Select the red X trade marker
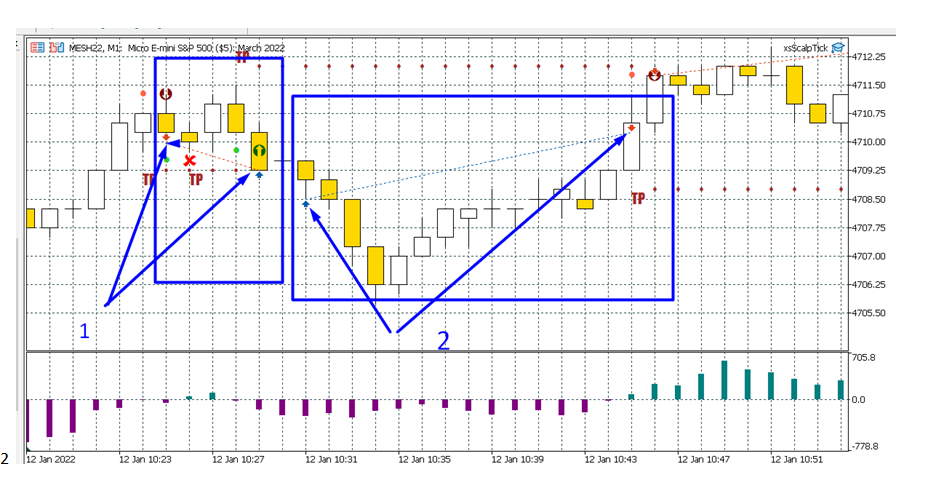931x502 pixels. coord(189,160)
